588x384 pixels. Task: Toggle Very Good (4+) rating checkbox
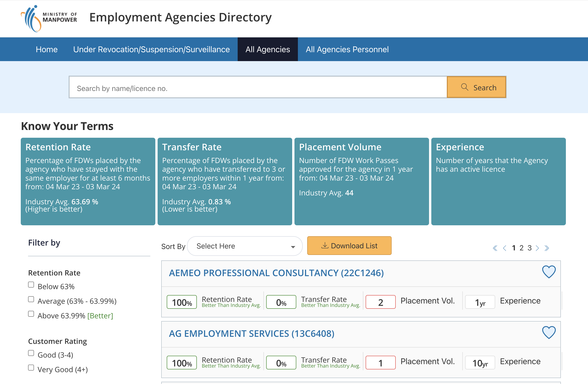coord(31,368)
